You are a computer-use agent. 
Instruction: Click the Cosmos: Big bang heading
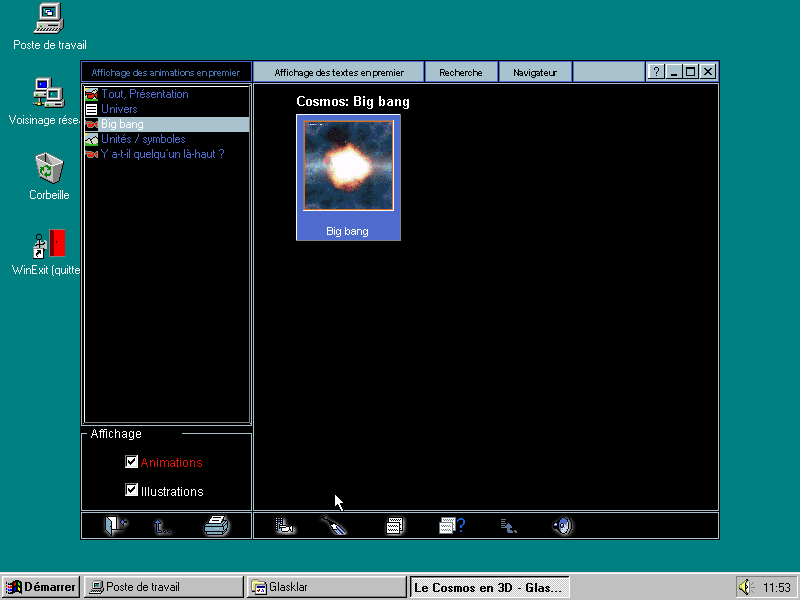click(353, 102)
